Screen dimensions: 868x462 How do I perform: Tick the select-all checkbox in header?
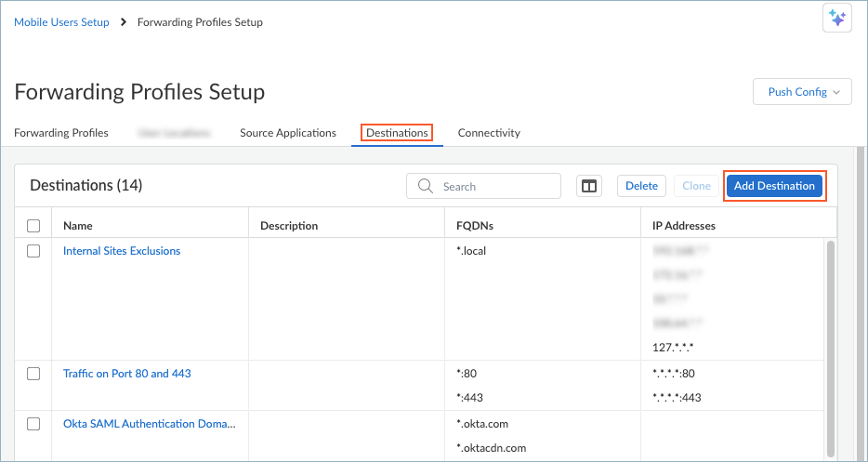tap(33, 225)
